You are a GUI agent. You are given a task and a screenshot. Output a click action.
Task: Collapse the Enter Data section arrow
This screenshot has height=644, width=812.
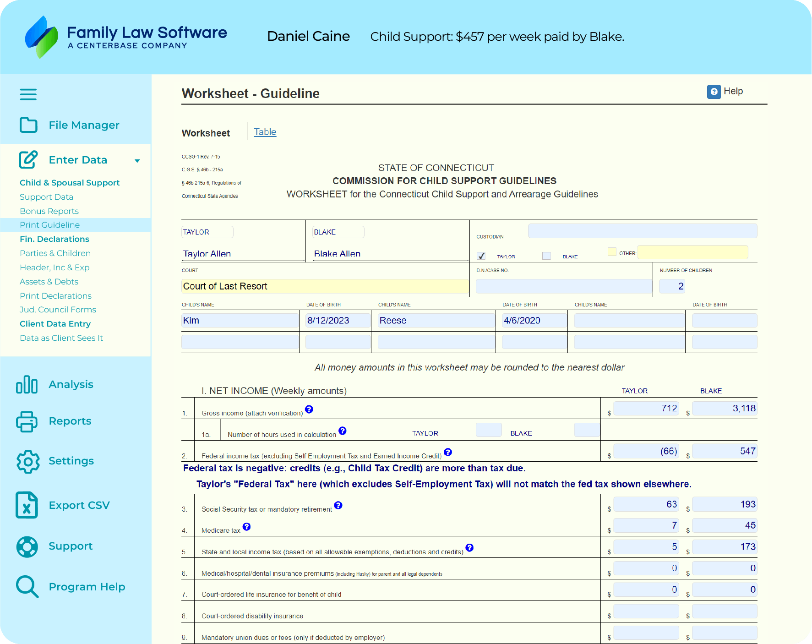point(137,161)
